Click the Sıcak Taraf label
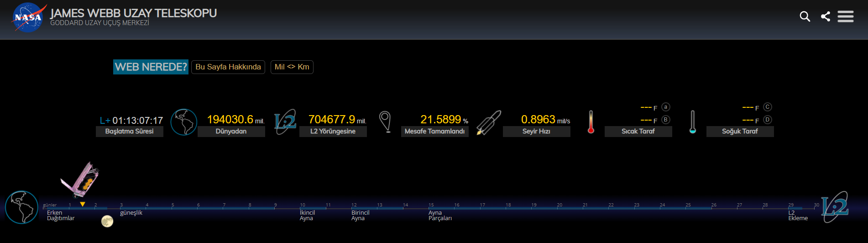The image size is (868, 243). click(638, 132)
